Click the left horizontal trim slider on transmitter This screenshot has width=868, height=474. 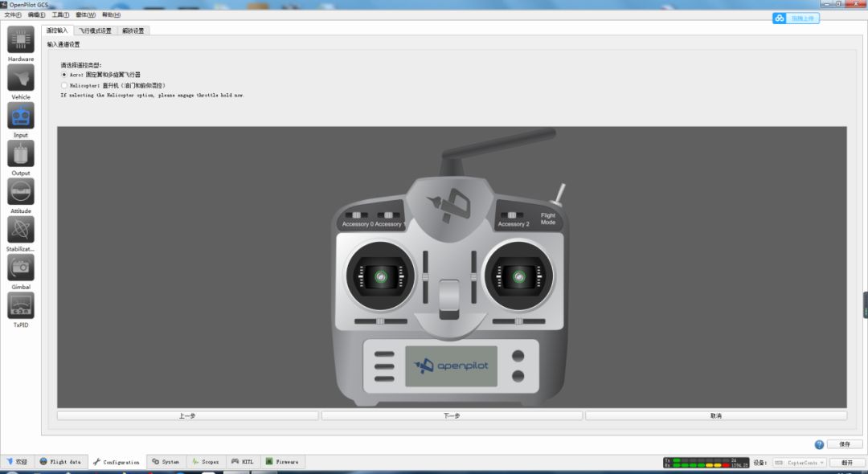tap(380, 321)
